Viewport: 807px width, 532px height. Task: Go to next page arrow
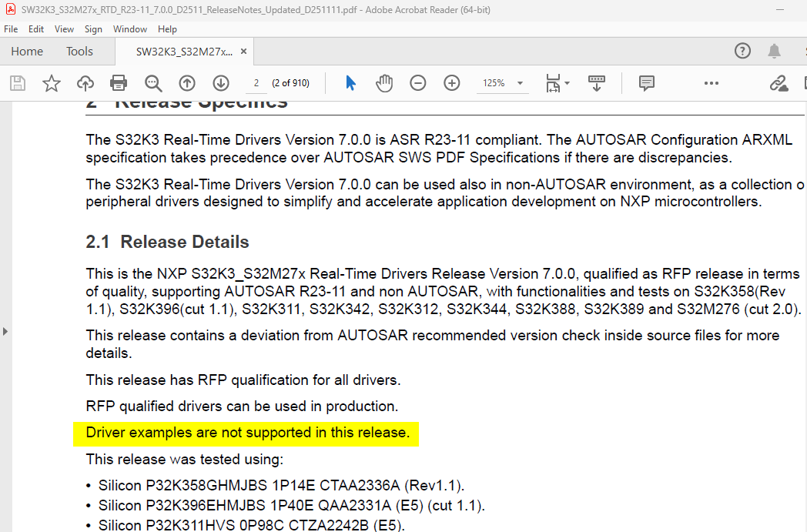221,83
